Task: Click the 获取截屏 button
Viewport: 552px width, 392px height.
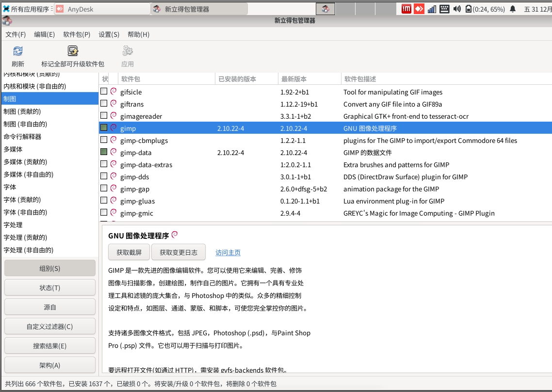Action: point(129,252)
